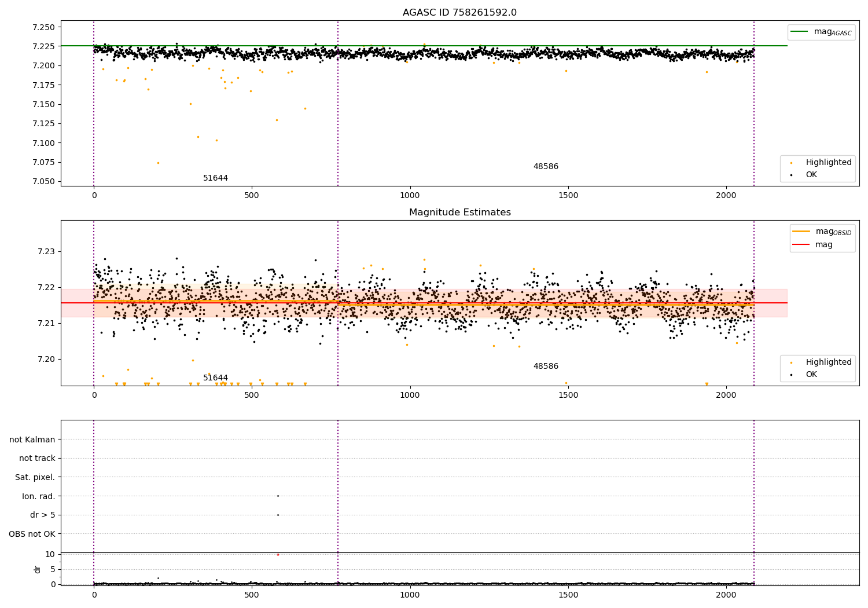Image resolution: width=868 pixels, height=608 pixels.
Task: Select the Highlighted legend marker in top plot
Action: click(791, 163)
